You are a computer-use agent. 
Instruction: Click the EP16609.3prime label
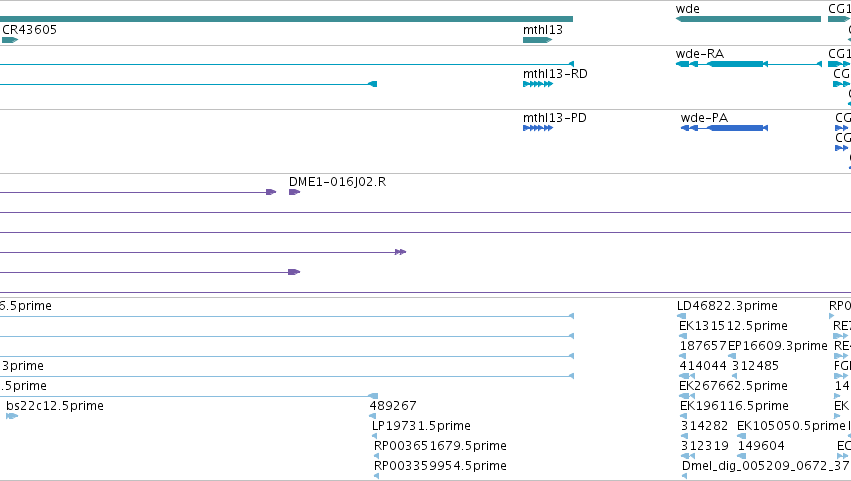click(x=778, y=346)
